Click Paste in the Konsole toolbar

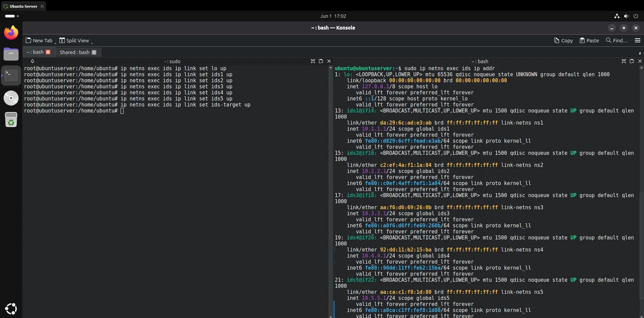coord(589,40)
